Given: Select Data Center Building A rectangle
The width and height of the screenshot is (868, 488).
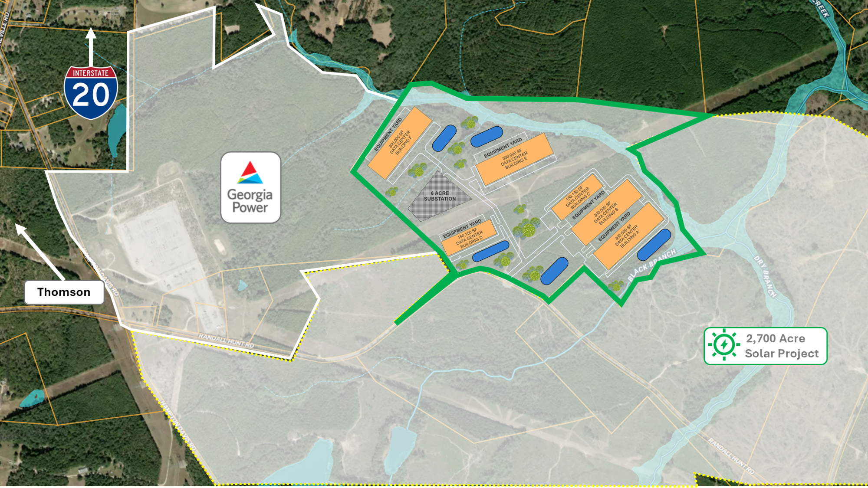Looking at the screenshot, I should coord(628,237).
